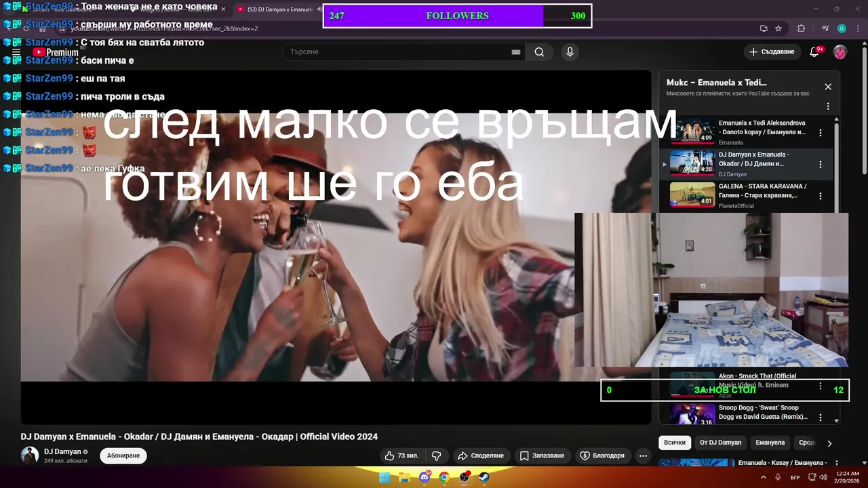Screen dimensions: 868x488
Task: Click the magnifier search button
Action: click(x=539, y=52)
